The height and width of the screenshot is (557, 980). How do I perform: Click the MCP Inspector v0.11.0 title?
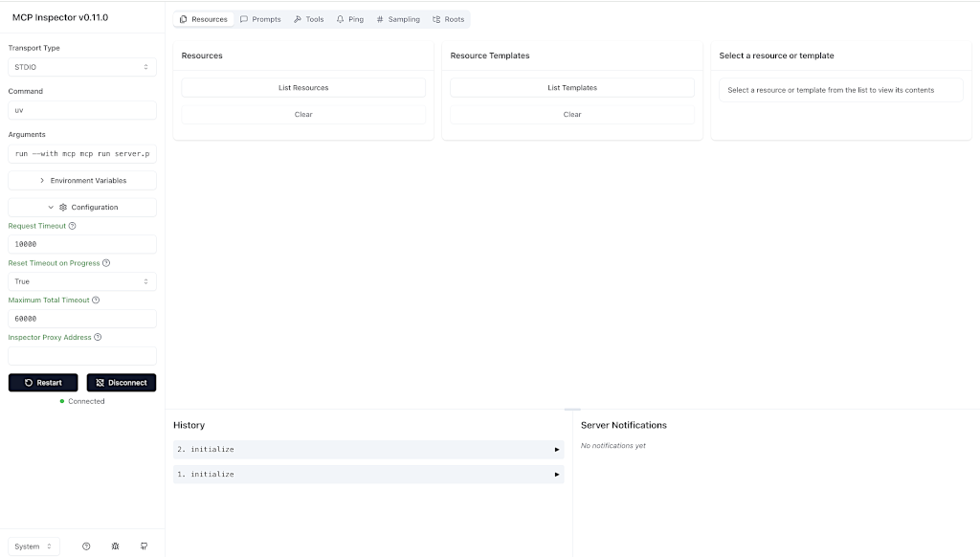click(x=60, y=17)
